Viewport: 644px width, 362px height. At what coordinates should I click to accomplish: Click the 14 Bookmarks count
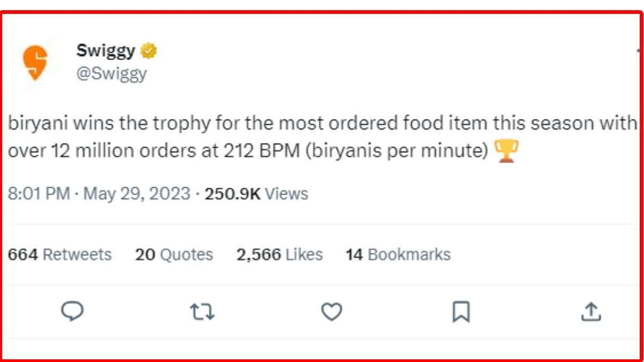[x=398, y=254]
